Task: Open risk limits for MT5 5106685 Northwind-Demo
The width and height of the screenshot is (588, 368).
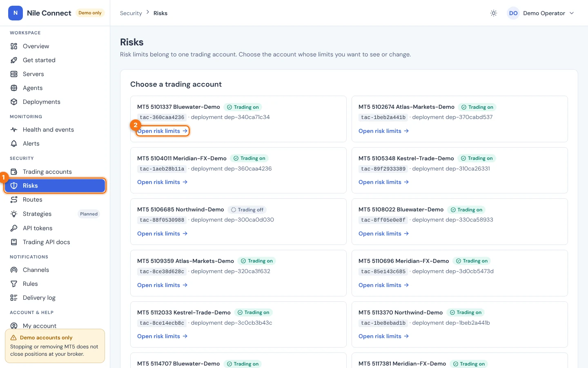Action: (163, 233)
